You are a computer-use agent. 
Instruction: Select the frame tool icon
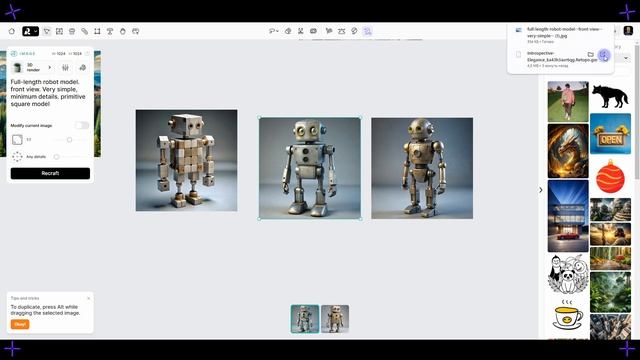pyautogui.click(x=97, y=31)
